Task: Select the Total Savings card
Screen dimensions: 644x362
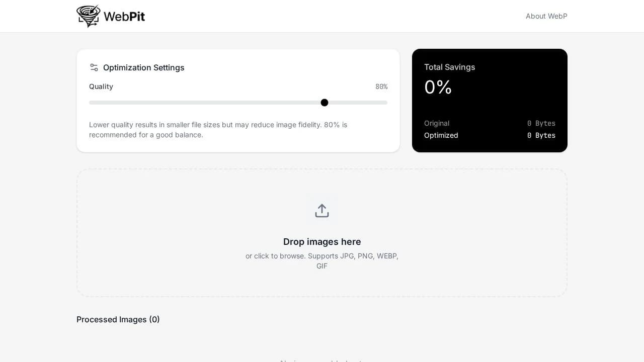Action: [490, 101]
